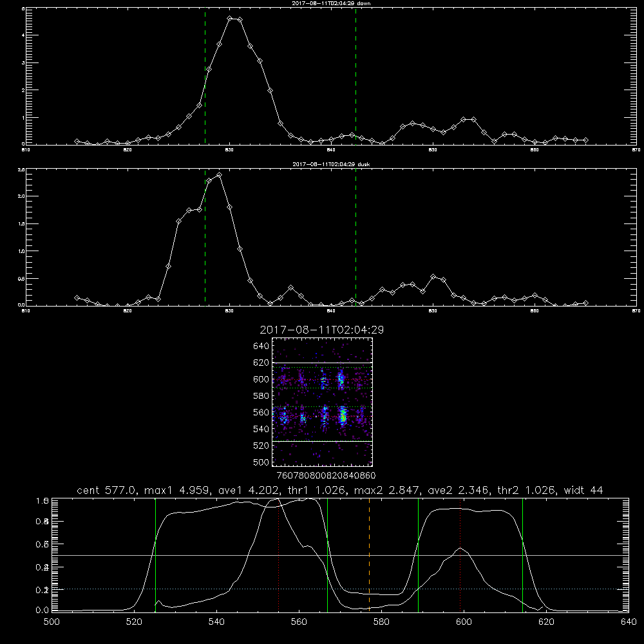Click the right green dashed line in the dusk plot
Viewport: 644px width, 644px height.
click(355, 238)
